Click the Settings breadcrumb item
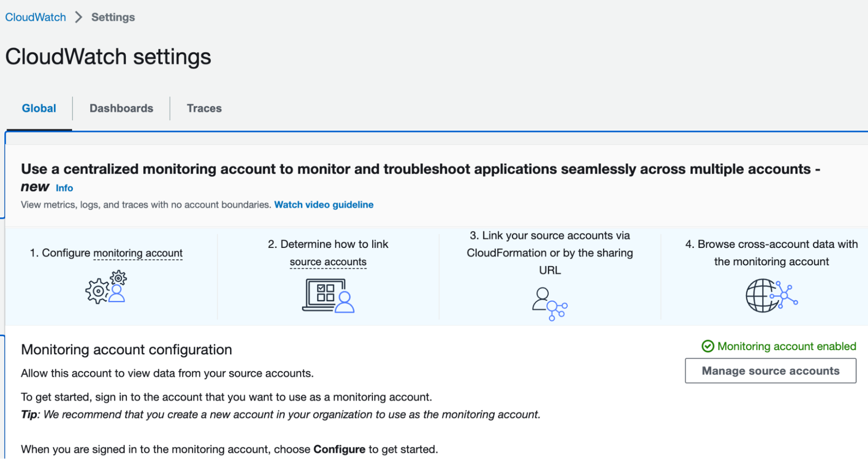The width and height of the screenshot is (868, 459). click(112, 17)
